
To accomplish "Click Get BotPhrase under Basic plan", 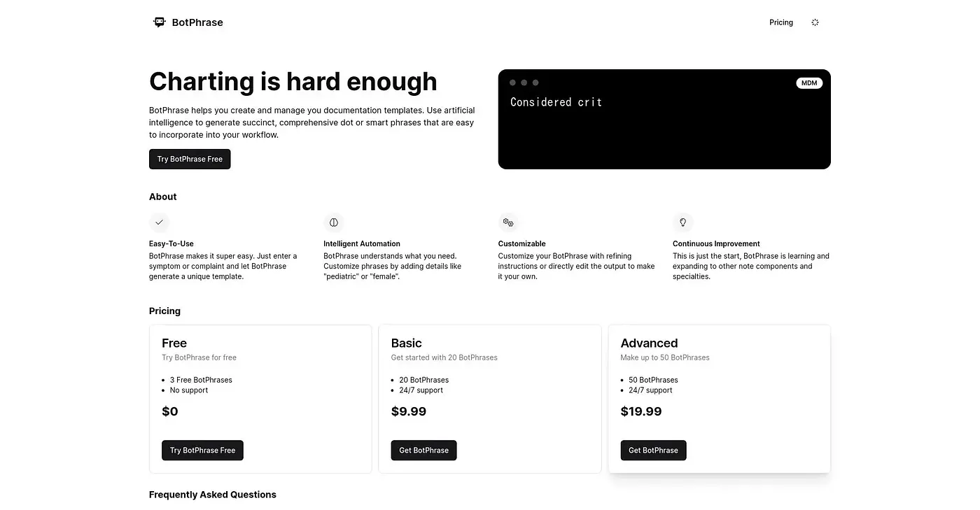I will point(423,451).
